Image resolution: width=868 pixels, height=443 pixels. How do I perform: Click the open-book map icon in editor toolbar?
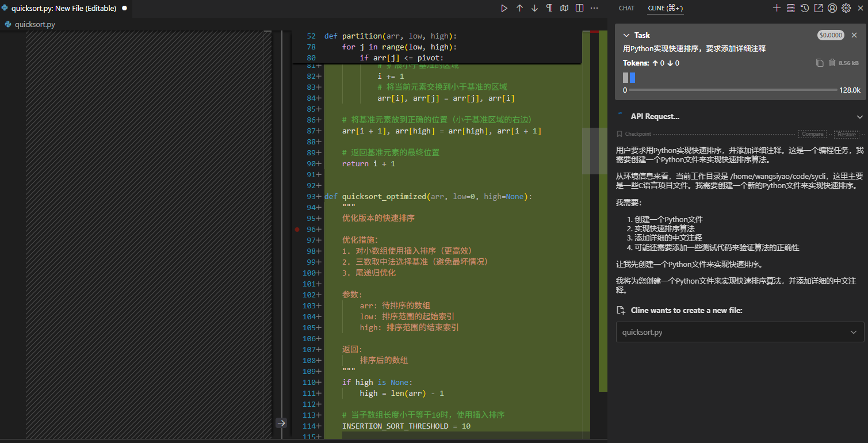pyautogui.click(x=564, y=8)
